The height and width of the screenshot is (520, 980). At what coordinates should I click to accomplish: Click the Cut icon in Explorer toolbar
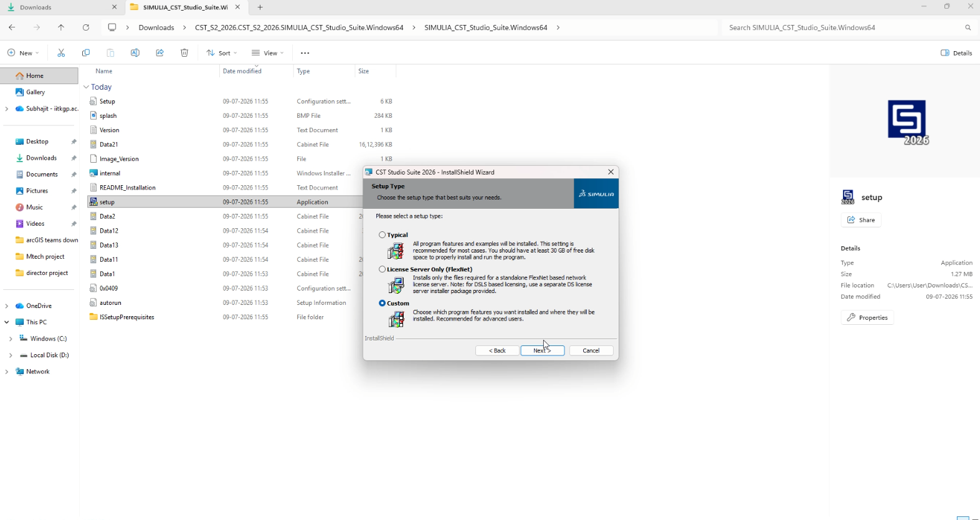pos(61,53)
